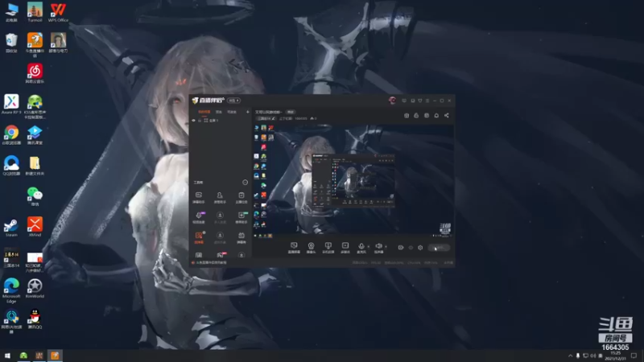Open the RimWorld desktop shortcut
The height and width of the screenshot is (362, 644).
[35, 289]
